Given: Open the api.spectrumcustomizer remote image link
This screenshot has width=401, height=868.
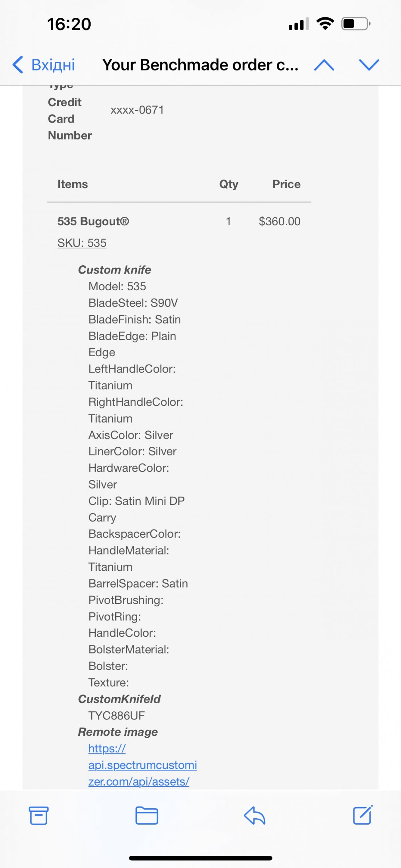Looking at the screenshot, I should (x=142, y=765).
